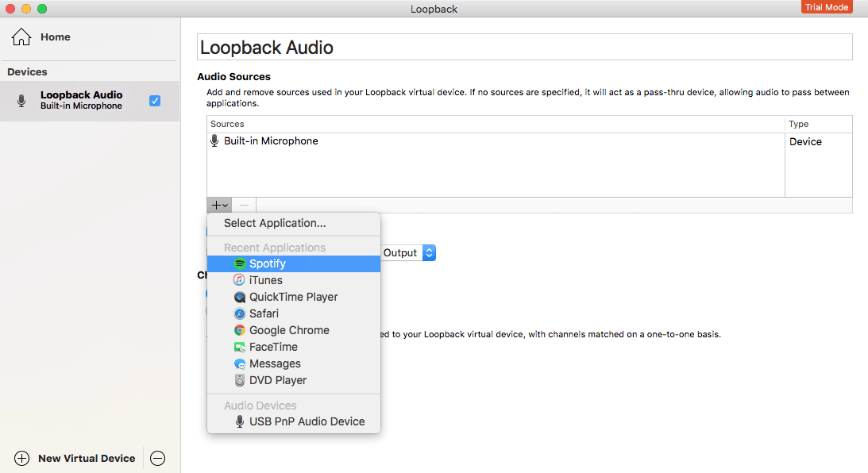Viewport: 868px width, 473px height.
Task: Select the Loopback Audio device in sidebar
Action: pyautogui.click(x=90, y=101)
